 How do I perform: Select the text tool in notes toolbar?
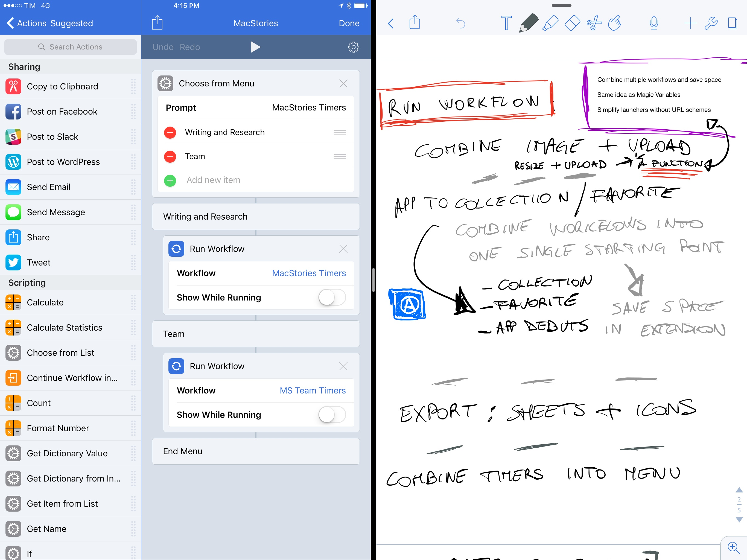click(x=505, y=23)
